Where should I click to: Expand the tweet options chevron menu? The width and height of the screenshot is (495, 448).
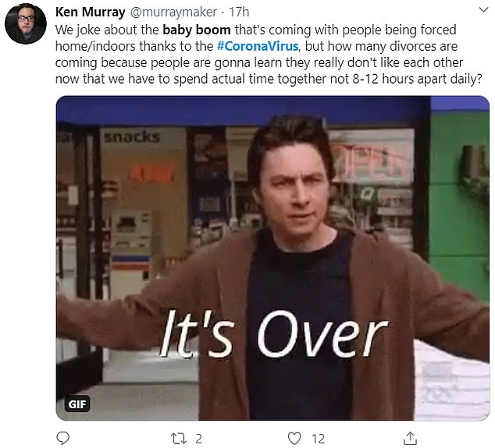tap(483, 10)
